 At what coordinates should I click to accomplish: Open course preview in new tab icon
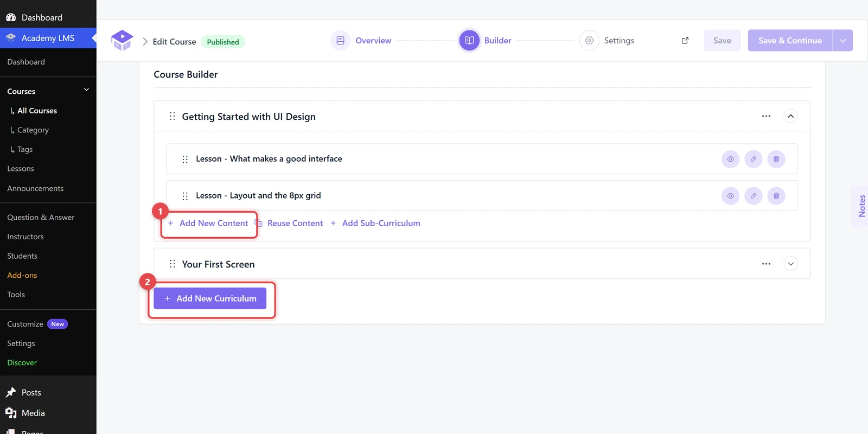click(685, 41)
